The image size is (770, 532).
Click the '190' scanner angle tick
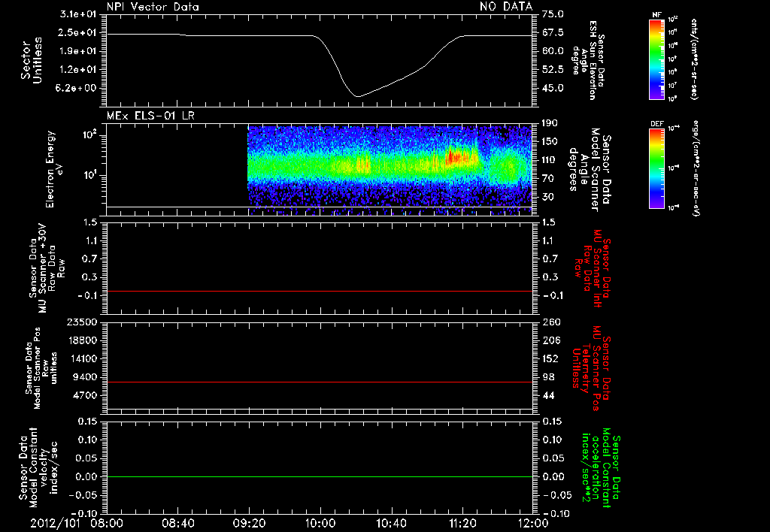pyautogui.click(x=550, y=123)
